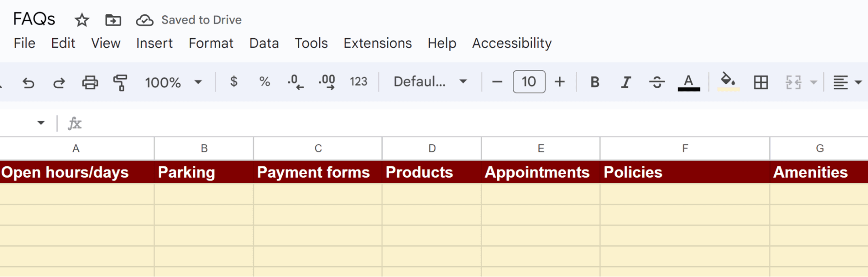Expand the Default font dropdown
This screenshot has height=277, width=868.
[430, 82]
